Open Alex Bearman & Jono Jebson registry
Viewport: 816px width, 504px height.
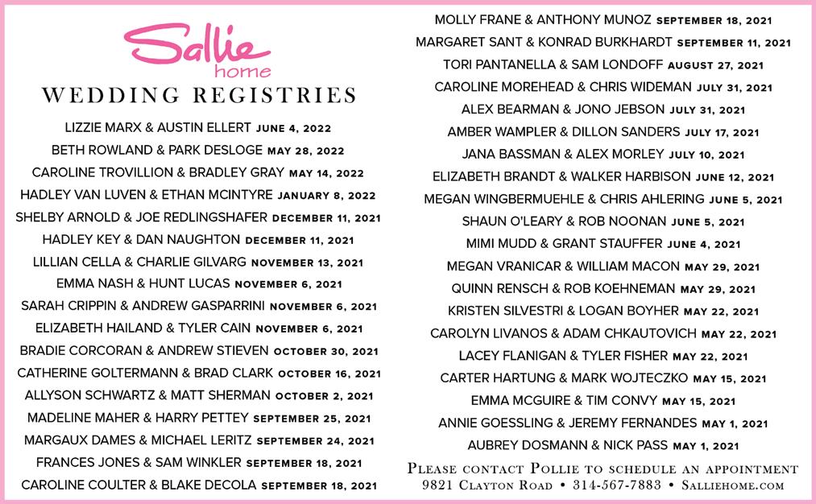(x=603, y=109)
